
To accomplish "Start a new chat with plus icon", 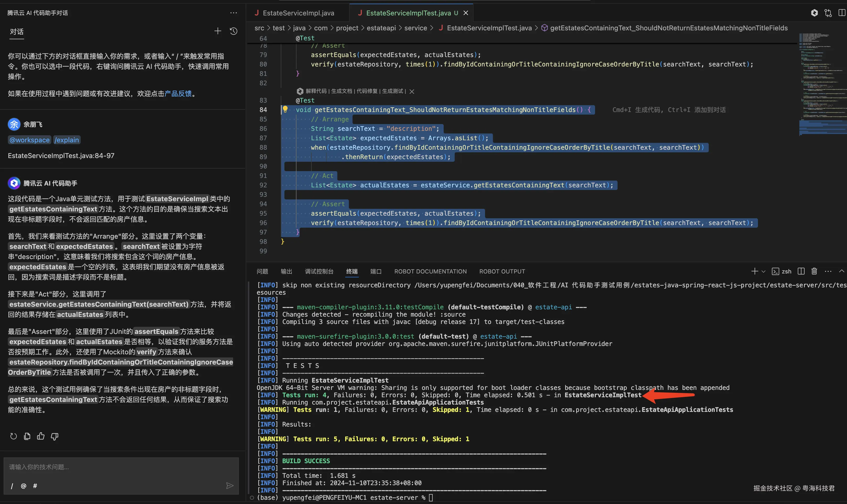I will click(x=218, y=31).
